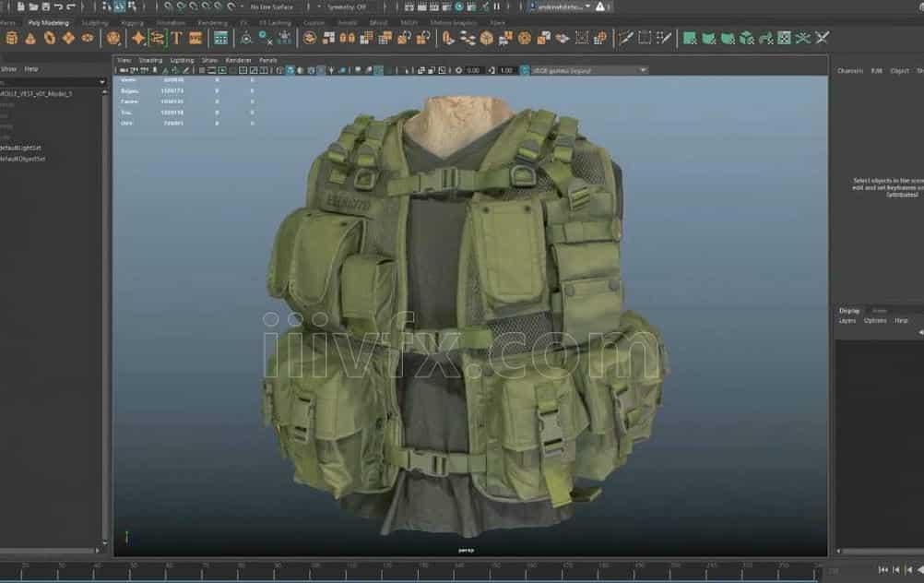This screenshot has height=583, width=924.
Task: Open the layer editor Help menu
Action: coord(901,321)
